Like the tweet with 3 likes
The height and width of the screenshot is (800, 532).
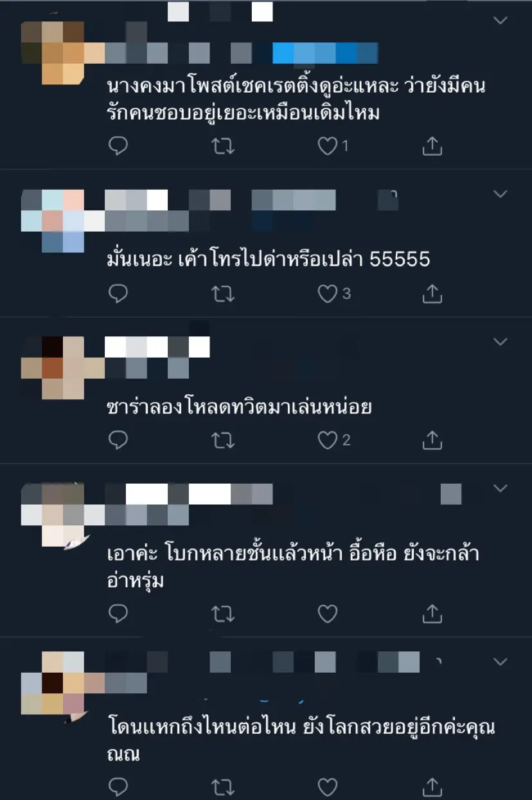coord(328,294)
